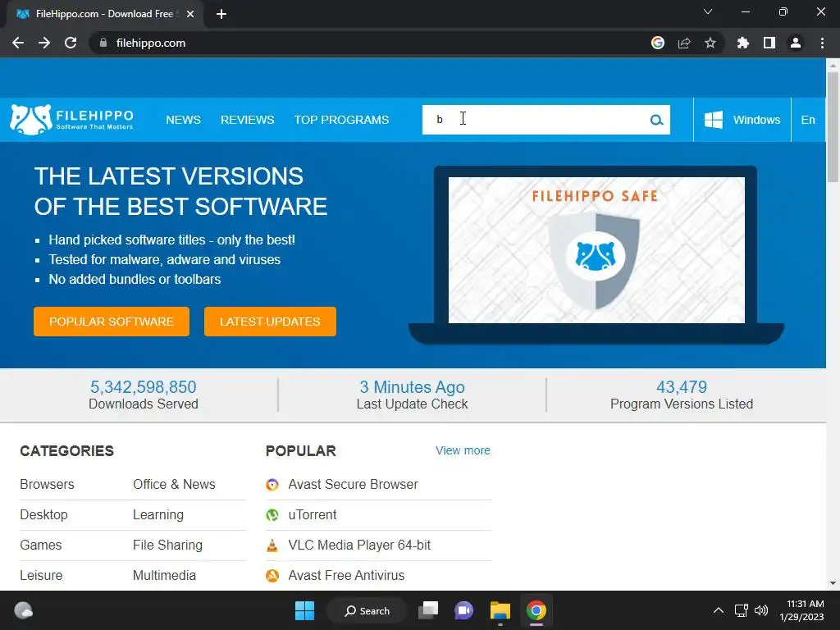Open the Games category
This screenshot has height=630, width=840.
tap(41, 545)
